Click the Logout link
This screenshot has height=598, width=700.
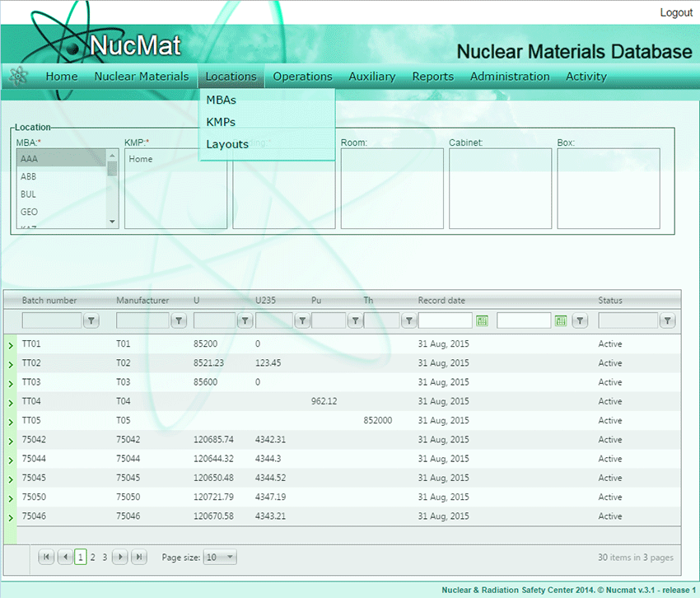click(675, 13)
